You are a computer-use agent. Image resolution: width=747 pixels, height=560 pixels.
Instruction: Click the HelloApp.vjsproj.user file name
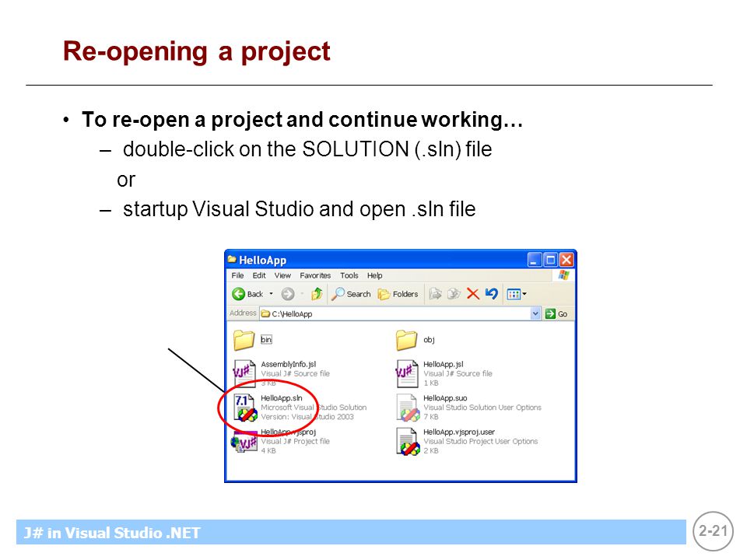click(x=459, y=432)
